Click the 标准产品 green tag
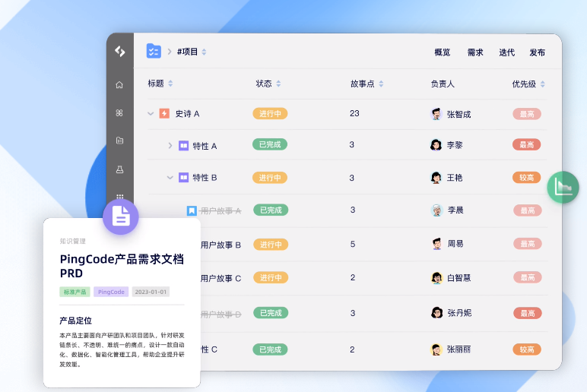 coord(75,292)
